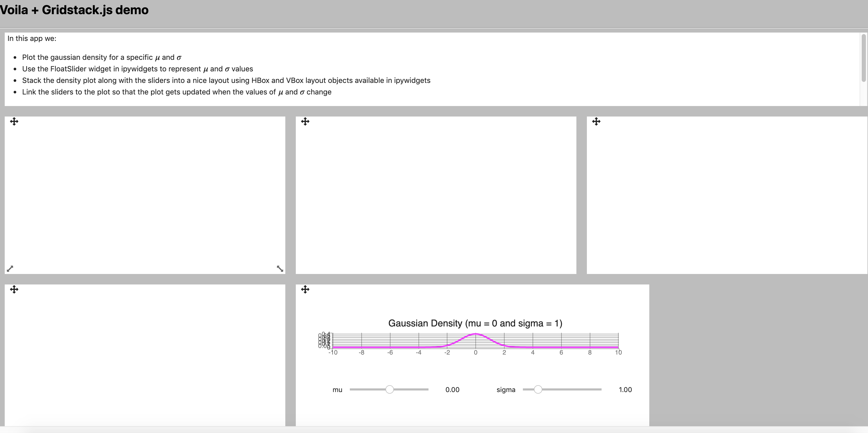Image resolution: width=868 pixels, height=433 pixels.
Task: Click the mu label next to its slider
Action: click(337, 389)
